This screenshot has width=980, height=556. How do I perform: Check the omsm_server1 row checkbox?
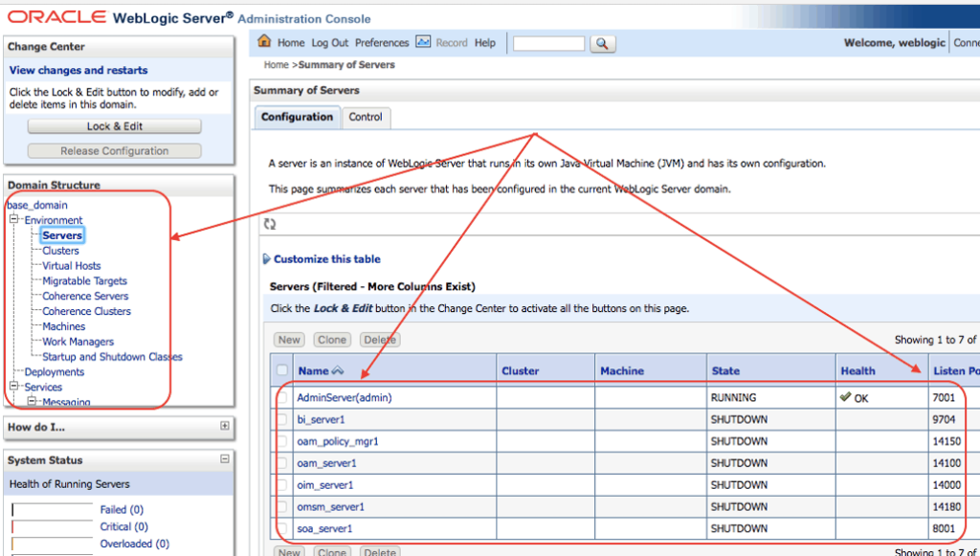tap(283, 506)
